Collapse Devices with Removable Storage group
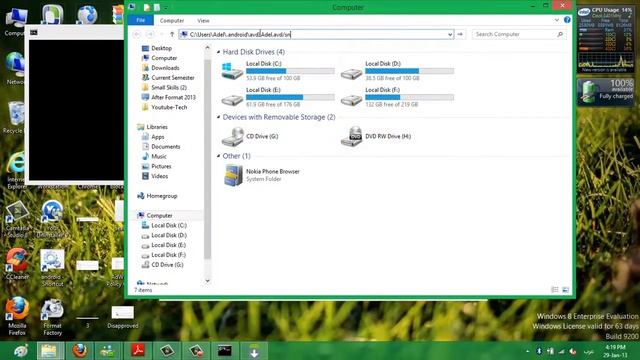640x360 pixels. 218,117
